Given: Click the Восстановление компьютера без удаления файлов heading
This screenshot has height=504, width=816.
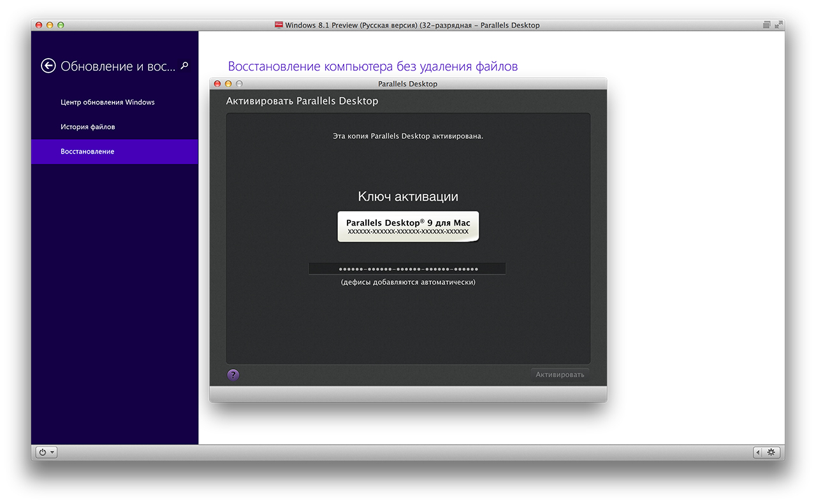Looking at the screenshot, I should pyautogui.click(x=373, y=66).
